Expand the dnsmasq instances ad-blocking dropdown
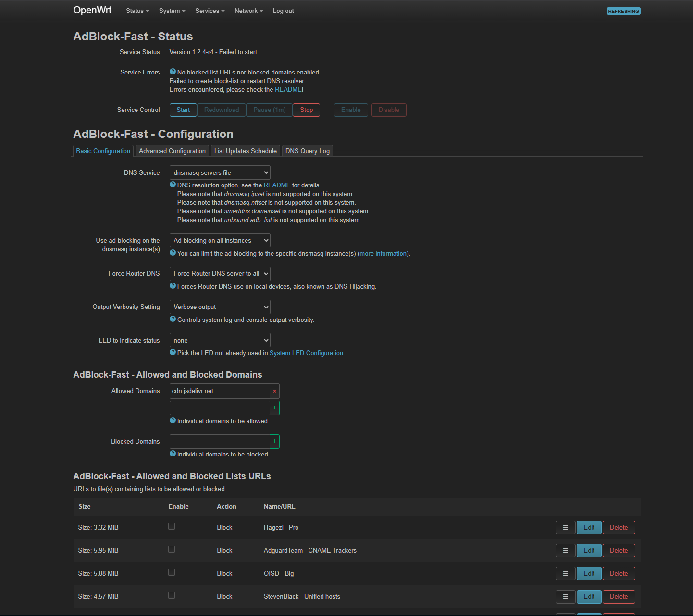The width and height of the screenshot is (693, 616). (220, 241)
